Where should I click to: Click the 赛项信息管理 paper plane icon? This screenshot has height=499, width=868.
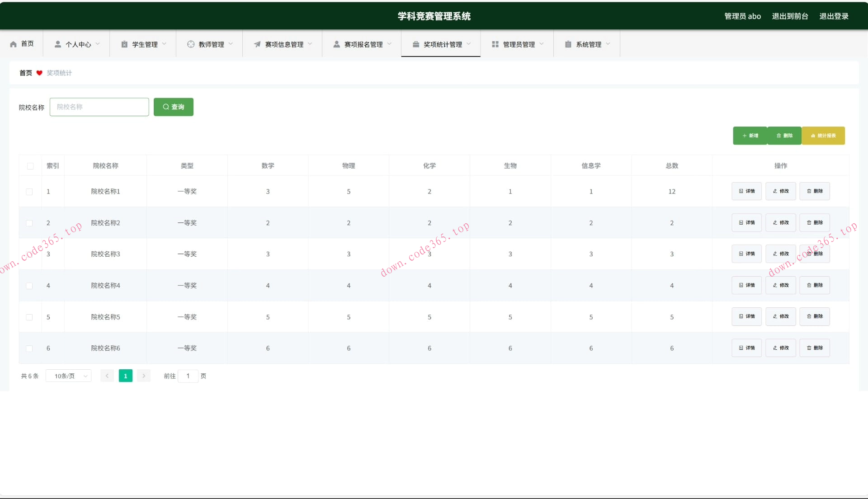pos(257,44)
